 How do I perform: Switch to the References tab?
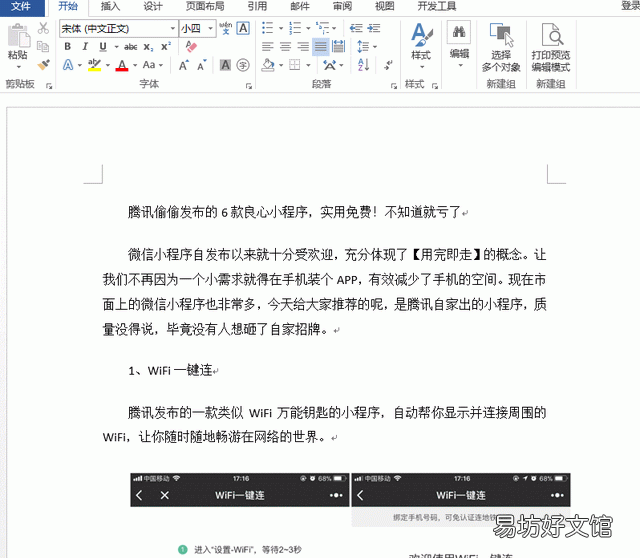coord(257,7)
